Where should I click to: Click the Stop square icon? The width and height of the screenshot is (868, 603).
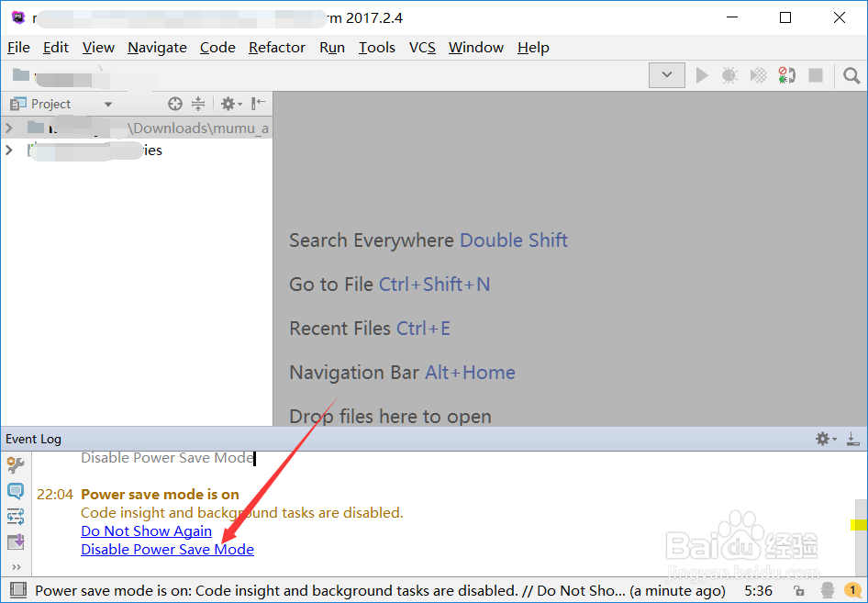[816, 74]
